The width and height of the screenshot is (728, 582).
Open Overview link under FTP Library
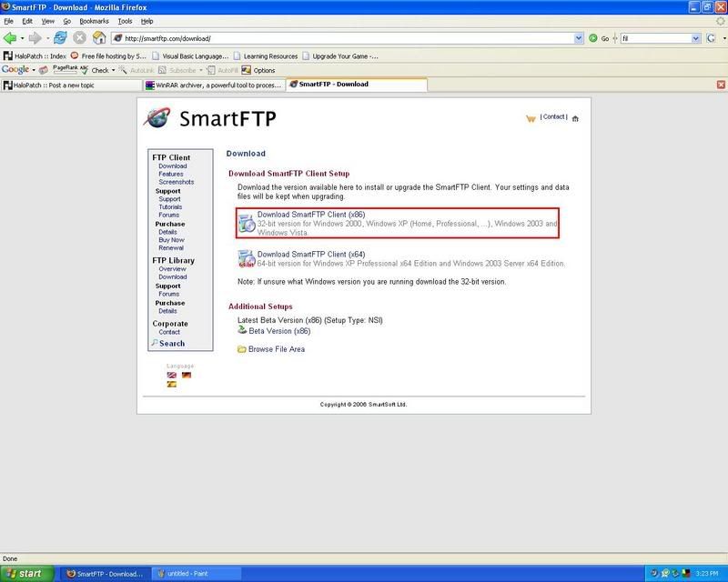pos(172,269)
